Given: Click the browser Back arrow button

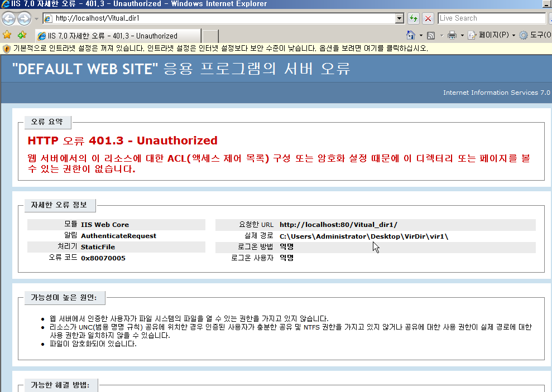Looking at the screenshot, I should pos(9,18).
